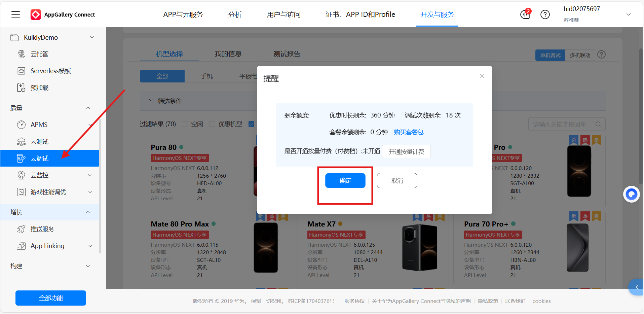This screenshot has height=314, width=644.
Task: Open App Linking service
Action: click(47, 246)
